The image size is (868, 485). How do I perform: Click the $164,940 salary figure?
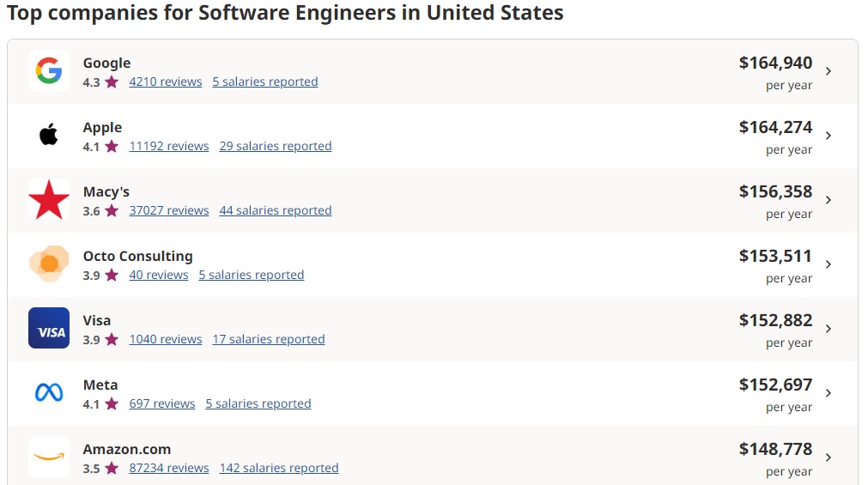775,64
